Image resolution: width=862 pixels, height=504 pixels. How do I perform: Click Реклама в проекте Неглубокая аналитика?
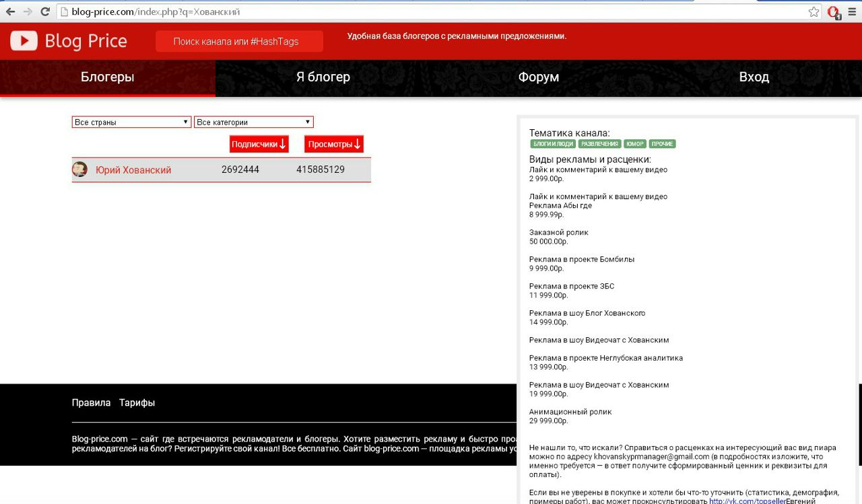(606, 358)
